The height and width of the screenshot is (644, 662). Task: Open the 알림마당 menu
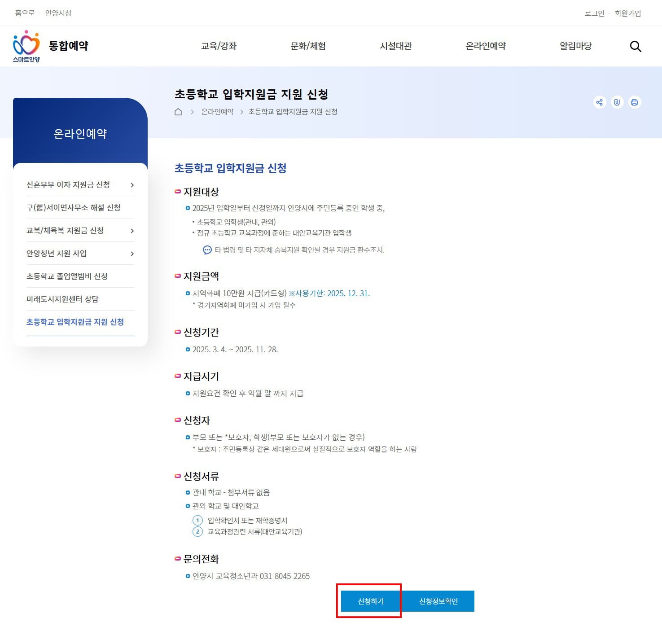coord(576,46)
